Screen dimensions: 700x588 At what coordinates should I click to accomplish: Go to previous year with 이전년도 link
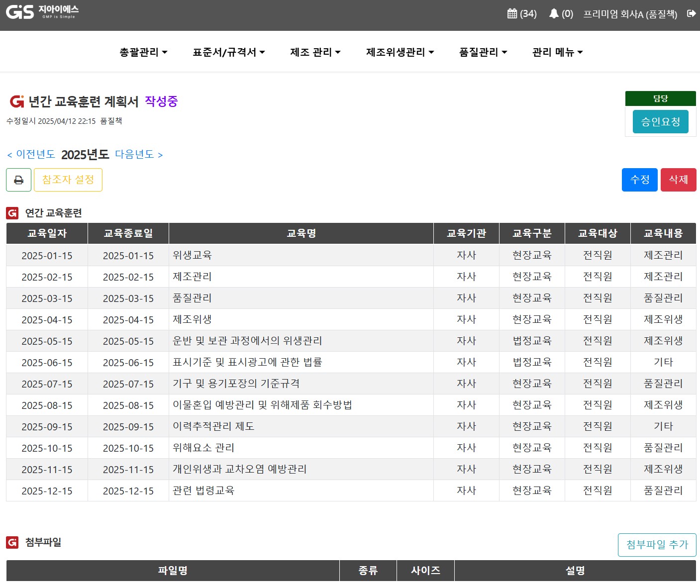click(31, 155)
